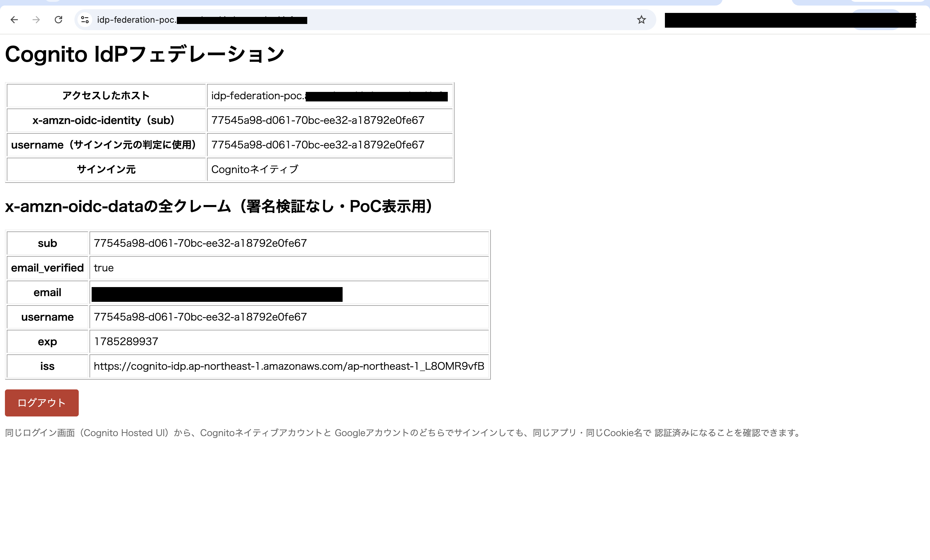The image size is (930, 560).
Task: Click the footer note about Cognito Hosted UI
Action: coord(403,432)
